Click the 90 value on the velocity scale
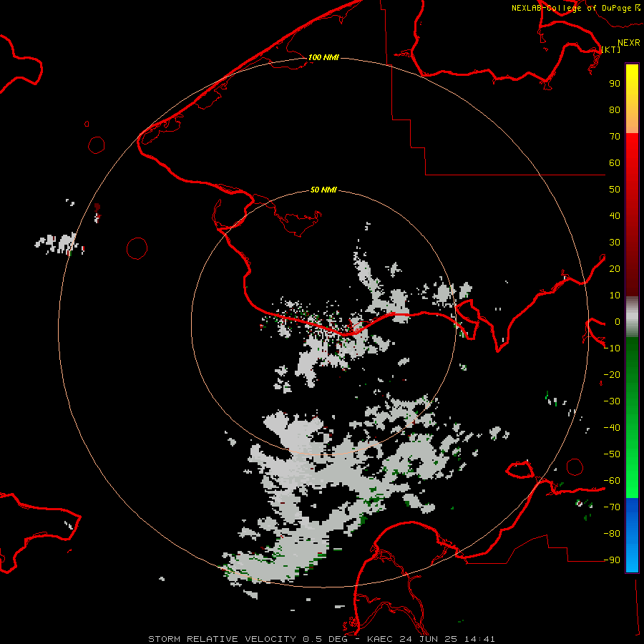 point(615,84)
